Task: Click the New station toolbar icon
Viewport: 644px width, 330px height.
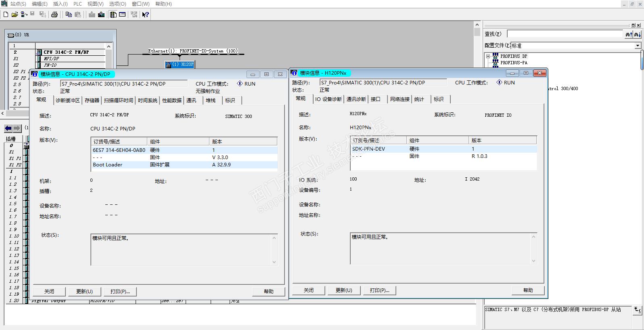Action: 6,15
